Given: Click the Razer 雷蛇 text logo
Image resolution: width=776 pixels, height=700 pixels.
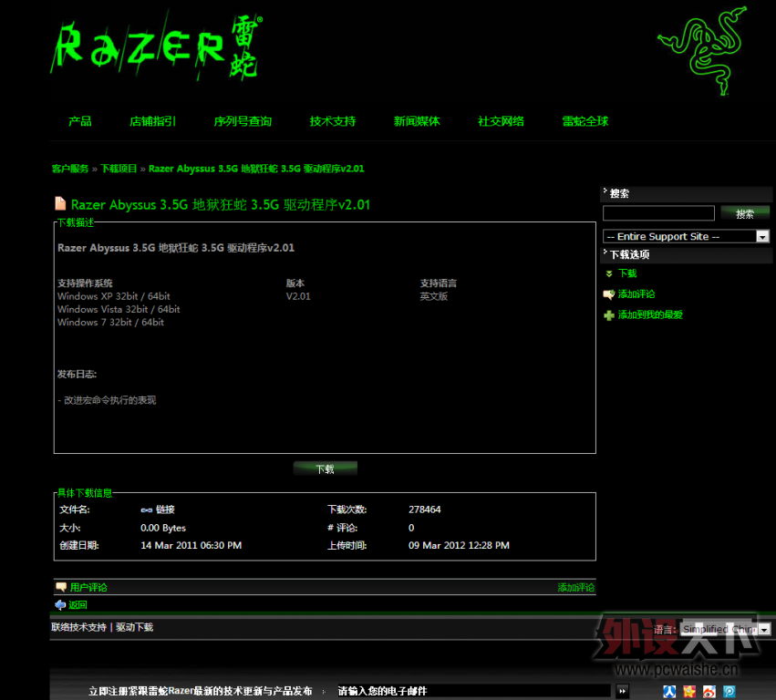Looking at the screenshot, I should point(157,46).
